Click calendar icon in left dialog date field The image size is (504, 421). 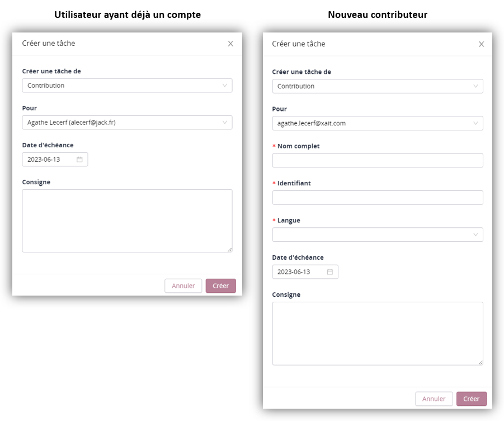(x=79, y=160)
